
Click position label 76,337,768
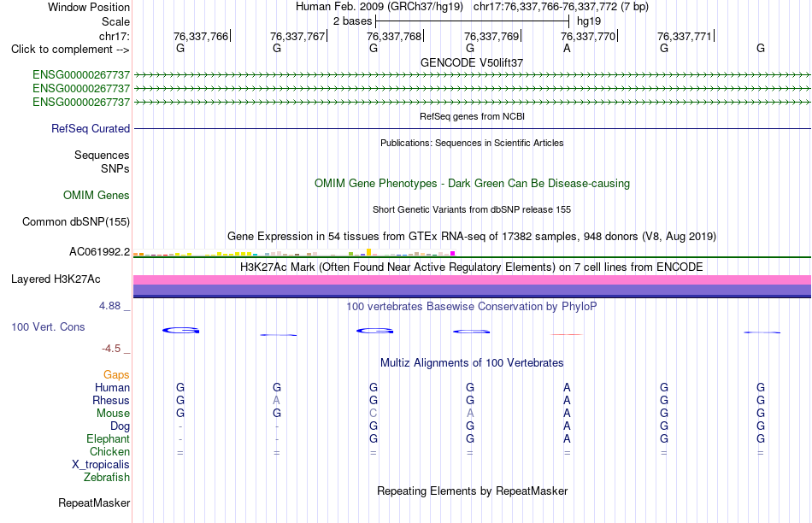point(394,36)
